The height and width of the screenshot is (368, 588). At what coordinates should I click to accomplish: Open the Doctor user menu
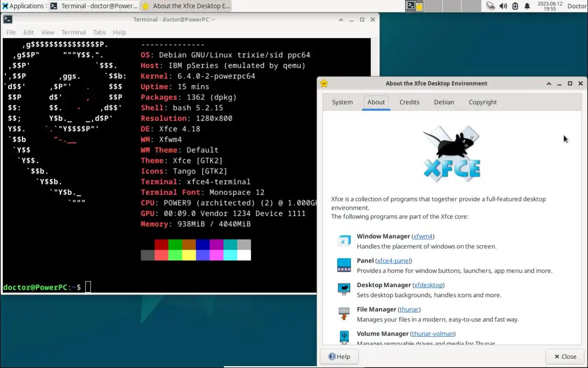point(577,6)
